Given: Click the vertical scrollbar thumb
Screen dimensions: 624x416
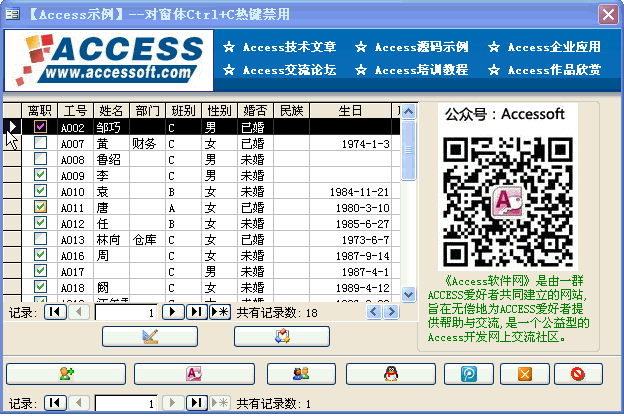Looking at the screenshot, I should point(408,150).
